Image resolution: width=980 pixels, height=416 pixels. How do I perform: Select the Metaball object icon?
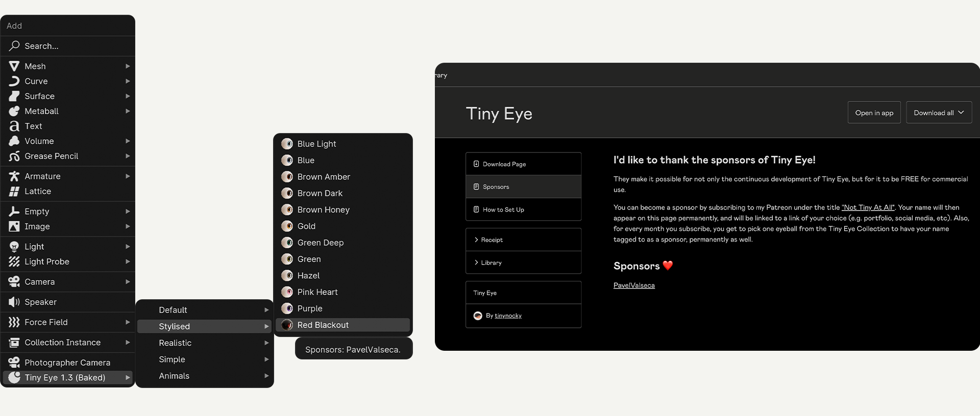tap(14, 111)
